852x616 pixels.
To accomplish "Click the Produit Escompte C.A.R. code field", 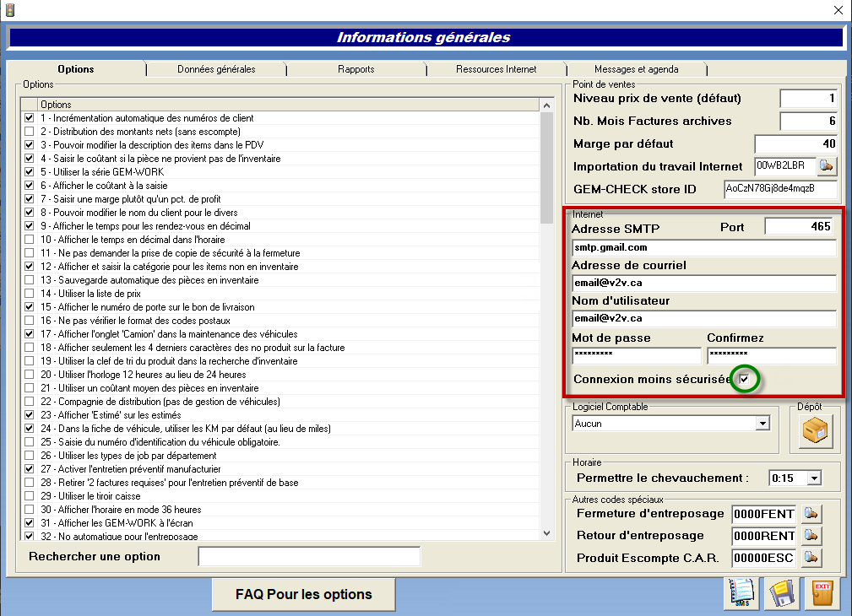I will pos(764,558).
